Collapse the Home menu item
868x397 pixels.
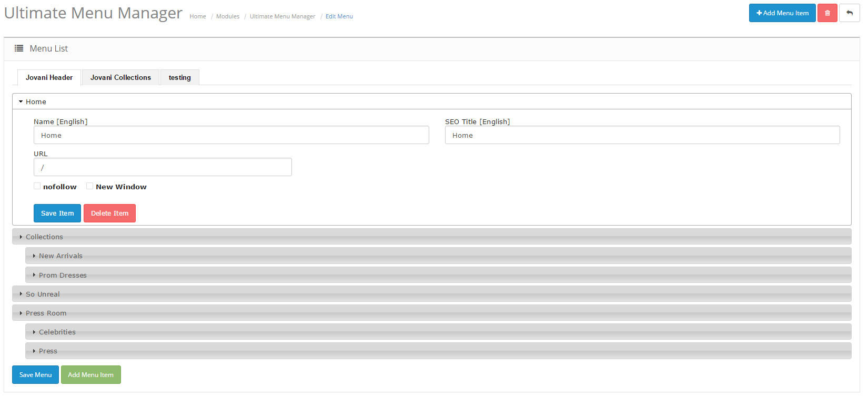pos(36,101)
